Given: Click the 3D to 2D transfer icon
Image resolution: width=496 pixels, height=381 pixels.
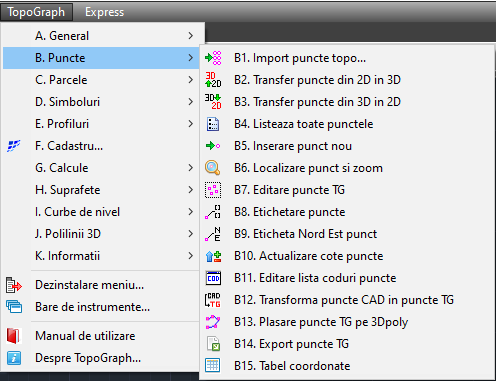Looking at the screenshot, I should (213, 102).
